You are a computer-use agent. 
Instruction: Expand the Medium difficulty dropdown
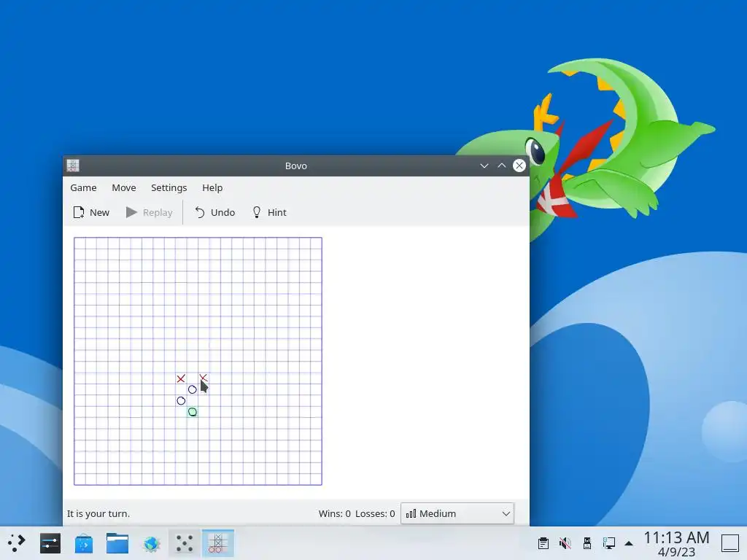coord(457,513)
